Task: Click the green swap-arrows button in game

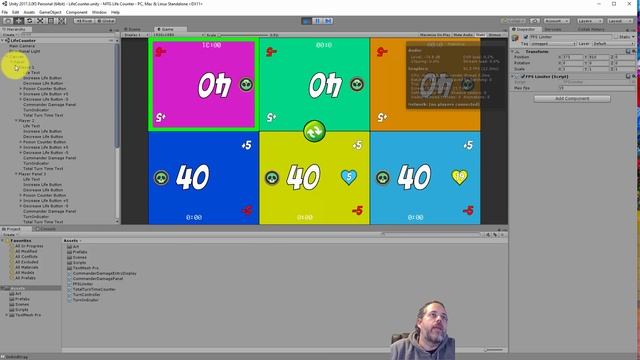Action: (x=314, y=131)
